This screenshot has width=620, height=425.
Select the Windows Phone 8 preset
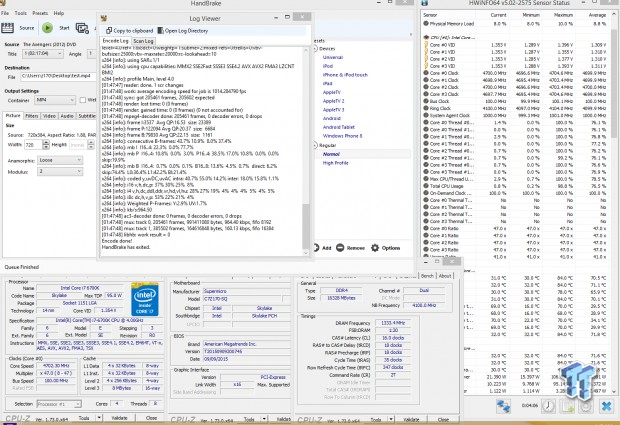pos(342,136)
